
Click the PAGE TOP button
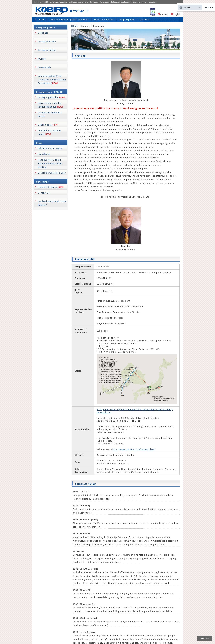(x=205, y=638)
